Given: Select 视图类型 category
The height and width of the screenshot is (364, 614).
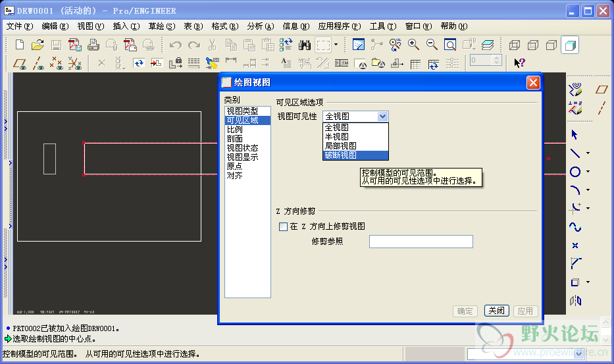Looking at the screenshot, I should pyautogui.click(x=247, y=111).
